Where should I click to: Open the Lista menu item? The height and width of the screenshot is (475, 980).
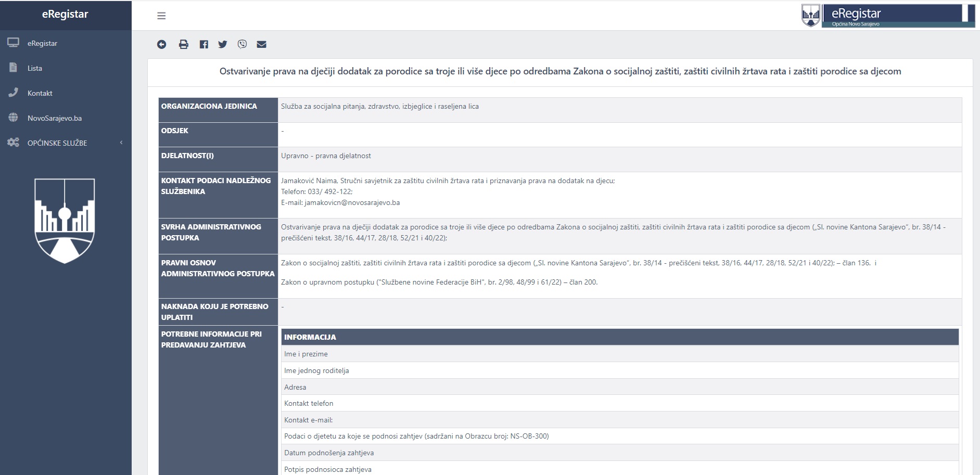(x=35, y=68)
